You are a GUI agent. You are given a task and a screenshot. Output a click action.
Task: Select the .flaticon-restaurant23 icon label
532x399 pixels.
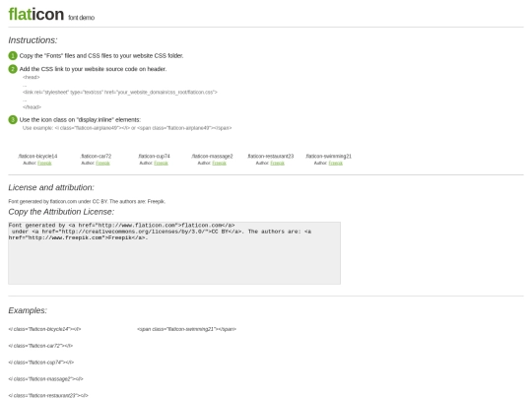tap(270, 156)
